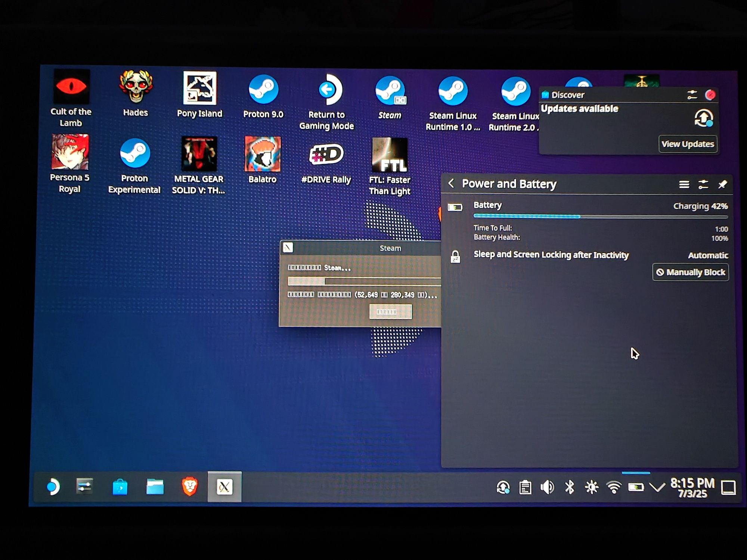Click the Battery Health label

497,237
